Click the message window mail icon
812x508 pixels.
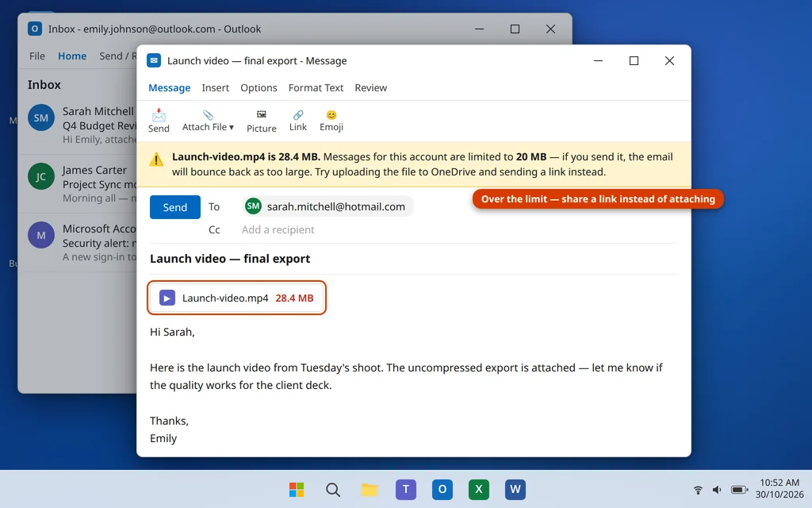(154, 60)
